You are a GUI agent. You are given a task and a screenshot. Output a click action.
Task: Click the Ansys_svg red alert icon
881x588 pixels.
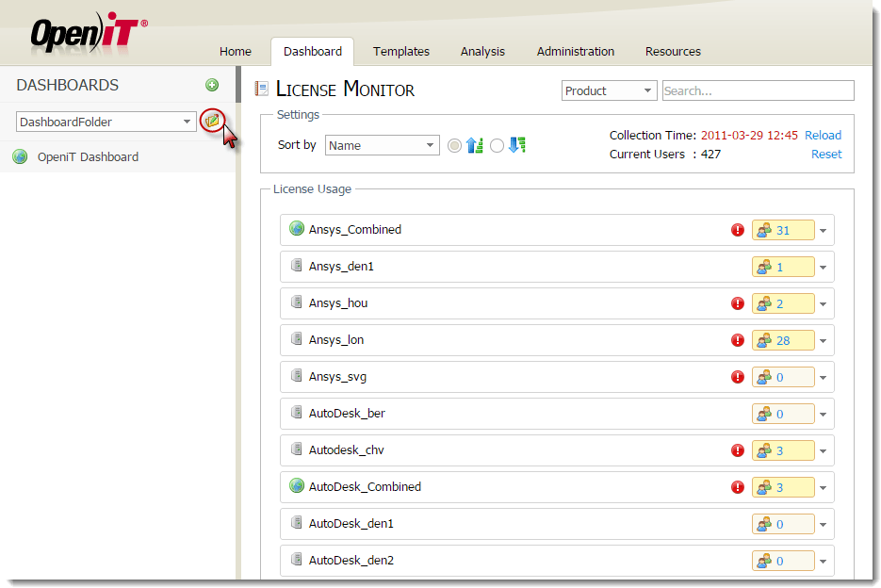click(x=738, y=377)
